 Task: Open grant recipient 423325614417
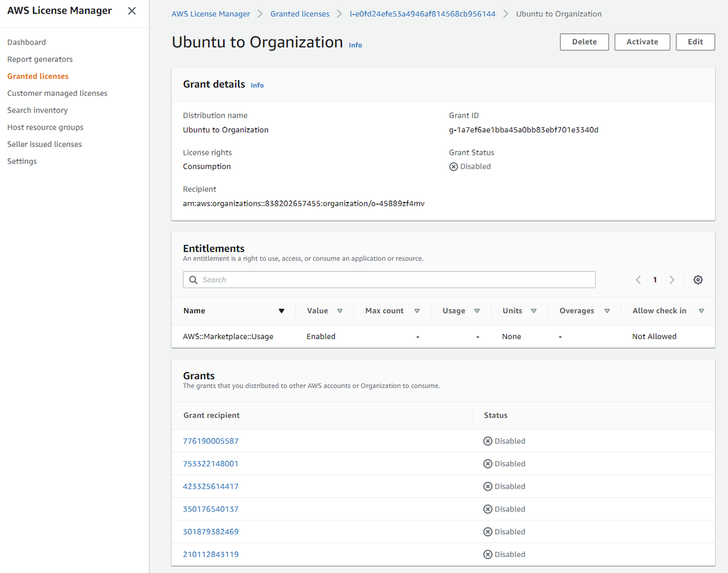[x=211, y=486]
